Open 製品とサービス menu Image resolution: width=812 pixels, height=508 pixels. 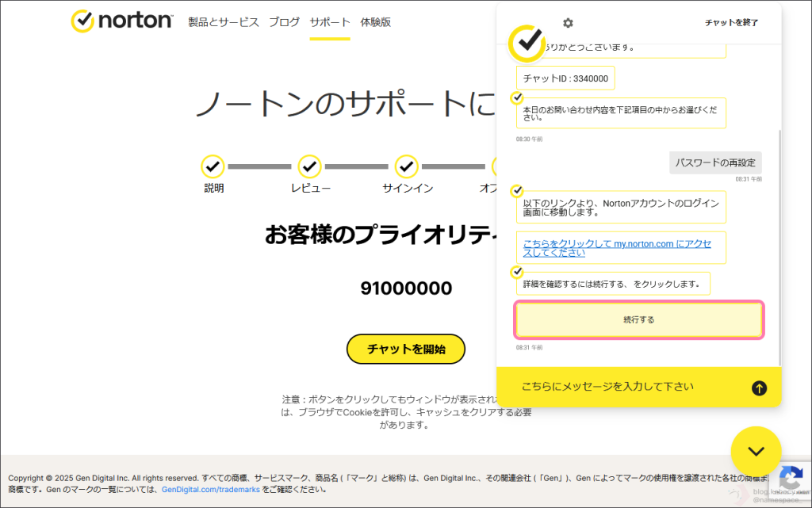(224, 22)
